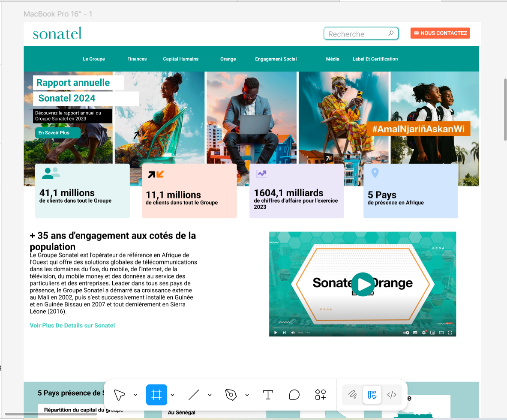Viewport: 507px width, 420px height.
Task: Click the envelope icon in contact button
Action: pyautogui.click(x=417, y=33)
